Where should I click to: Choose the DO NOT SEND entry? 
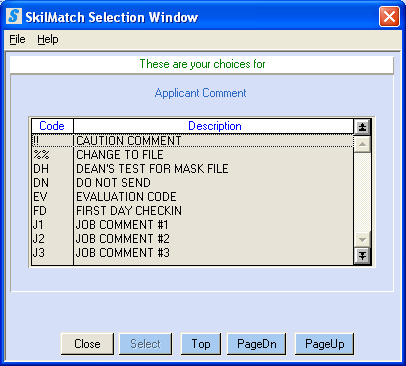(192, 183)
